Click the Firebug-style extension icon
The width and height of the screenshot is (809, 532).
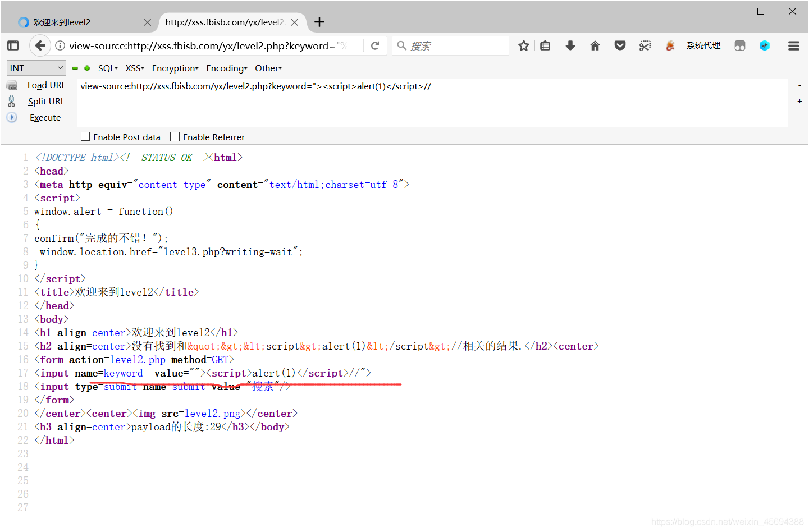click(670, 45)
